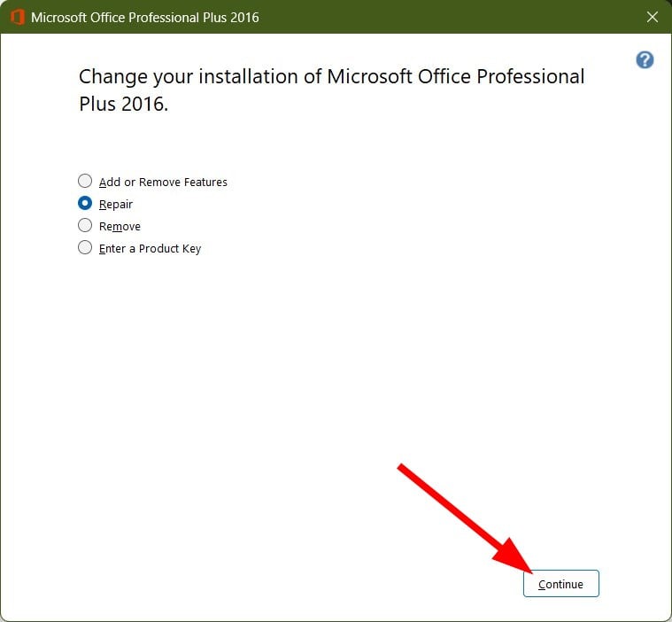
Task: Open the blue question mark help icon
Action: point(645,60)
